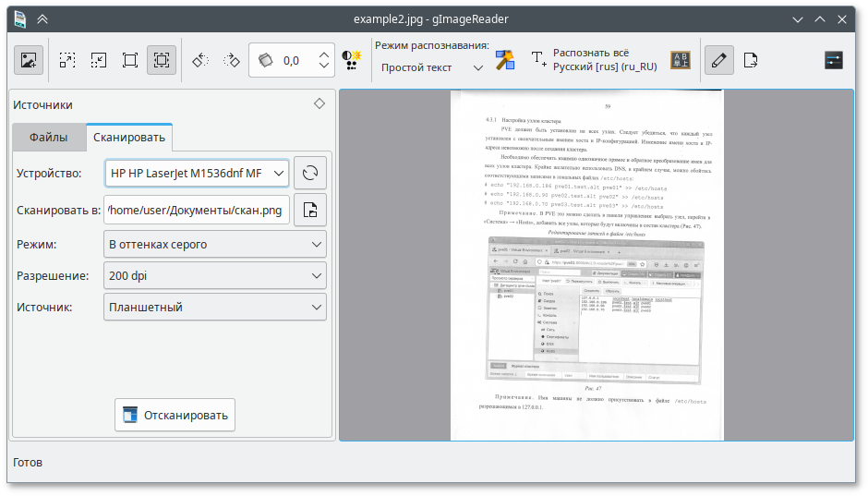Click Распознать всё recognize button

[594, 60]
